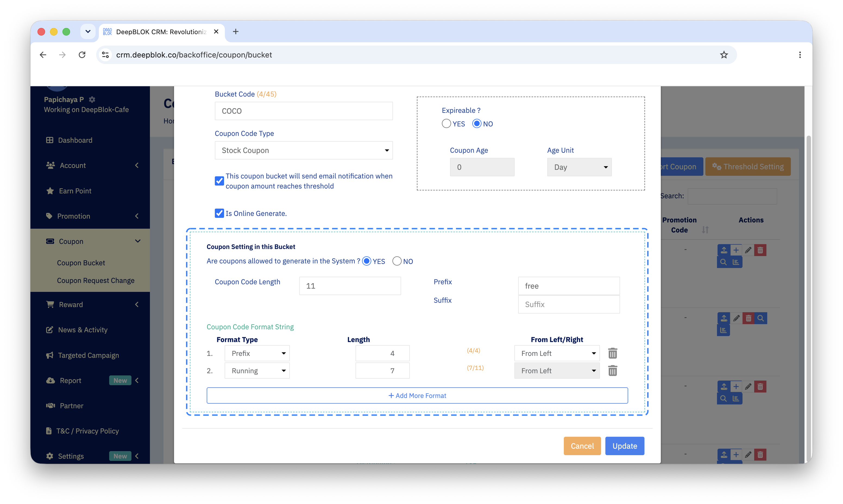Select YES for Expireable option
Screen dimensions: 843x504
tap(446, 124)
